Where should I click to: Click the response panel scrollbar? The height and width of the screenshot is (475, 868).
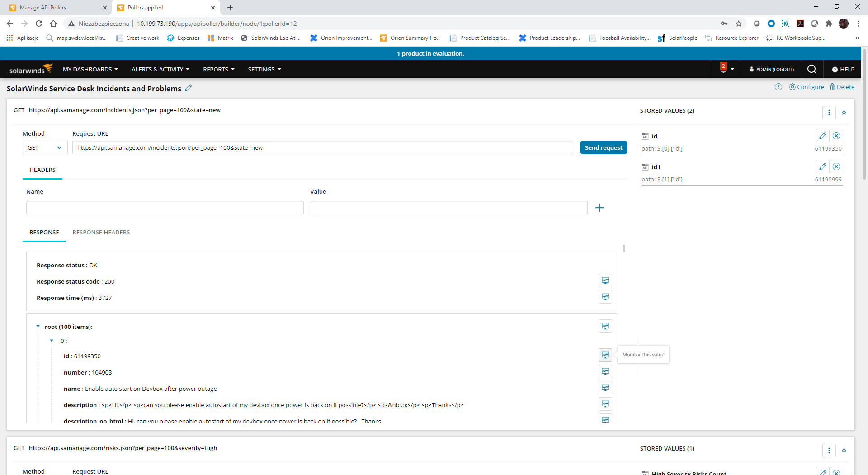click(x=624, y=248)
